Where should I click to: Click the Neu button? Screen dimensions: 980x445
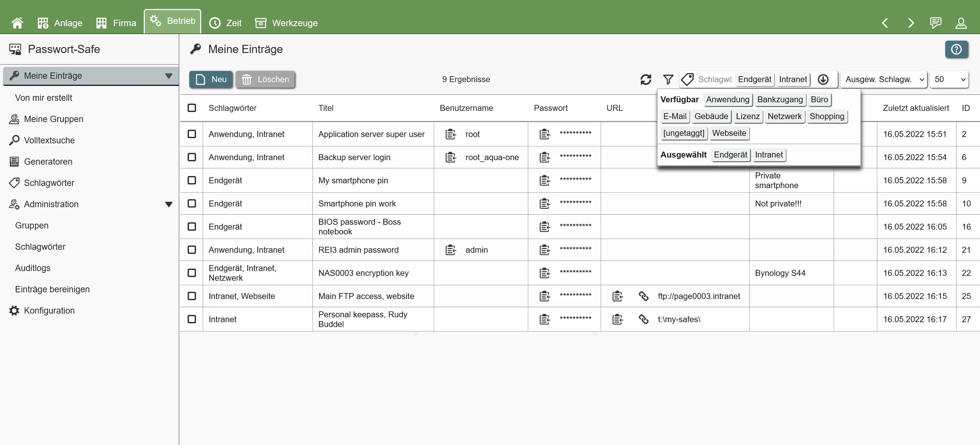tap(211, 80)
